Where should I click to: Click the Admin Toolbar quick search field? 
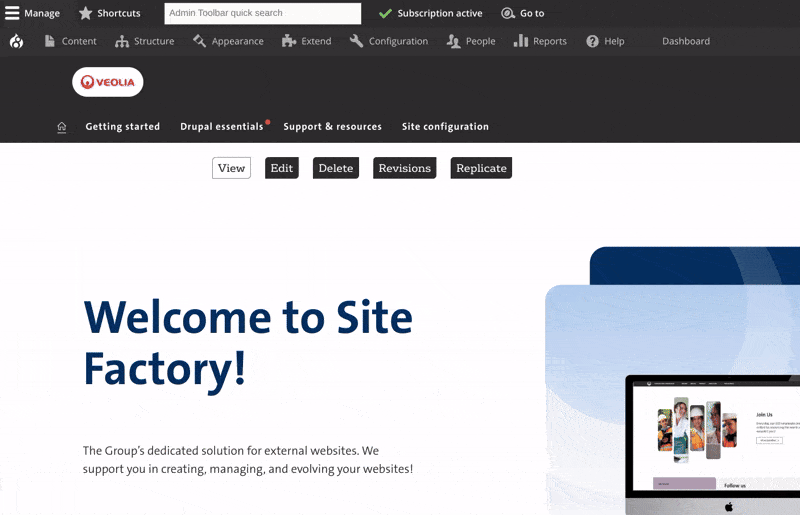click(262, 13)
